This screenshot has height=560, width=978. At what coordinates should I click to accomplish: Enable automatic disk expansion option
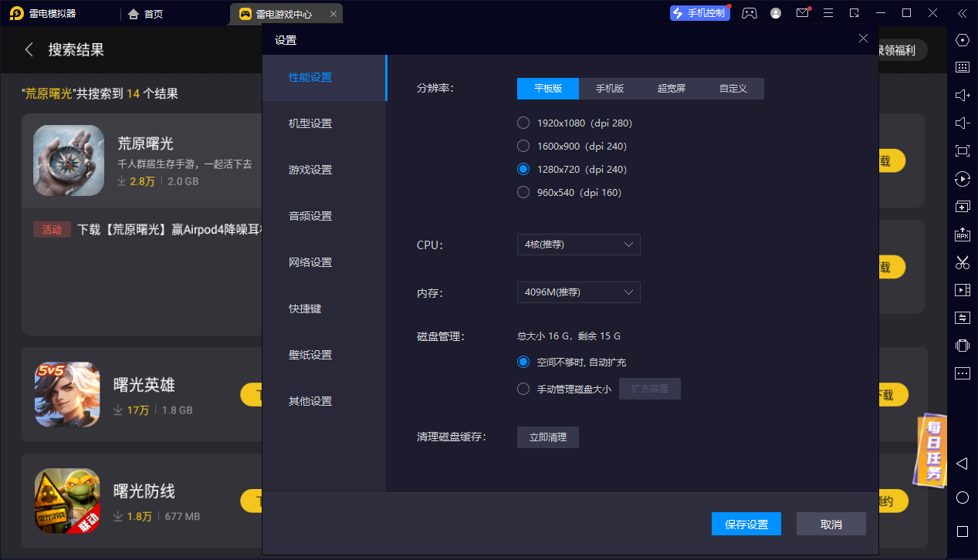coord(523,362)
